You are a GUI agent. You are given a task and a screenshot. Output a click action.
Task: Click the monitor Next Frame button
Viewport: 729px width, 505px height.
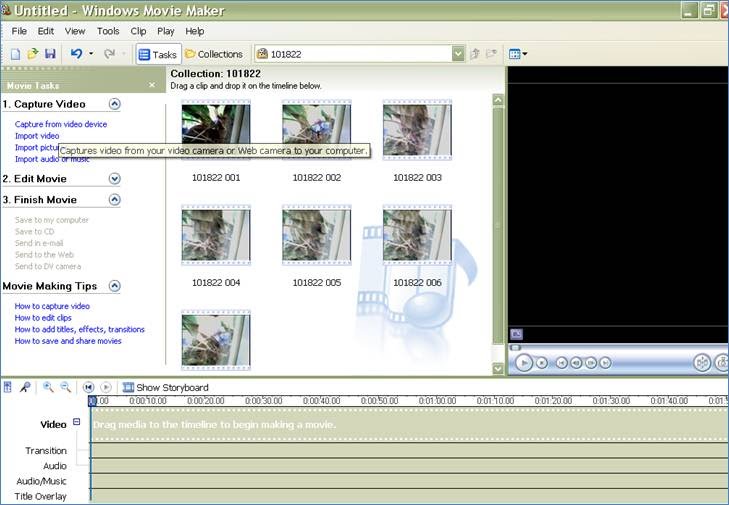click(x=590, y=363)
